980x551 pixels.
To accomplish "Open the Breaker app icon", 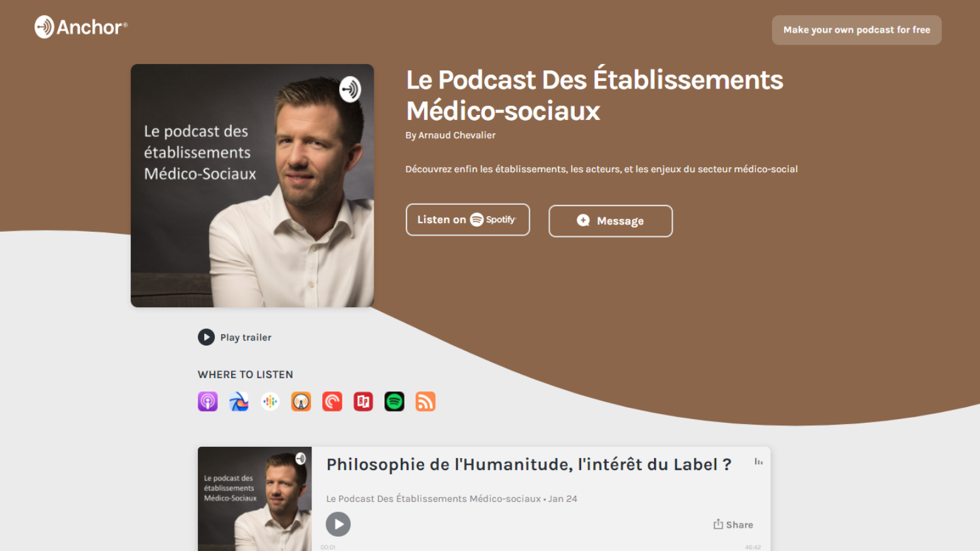I will (x=239, y=401).
